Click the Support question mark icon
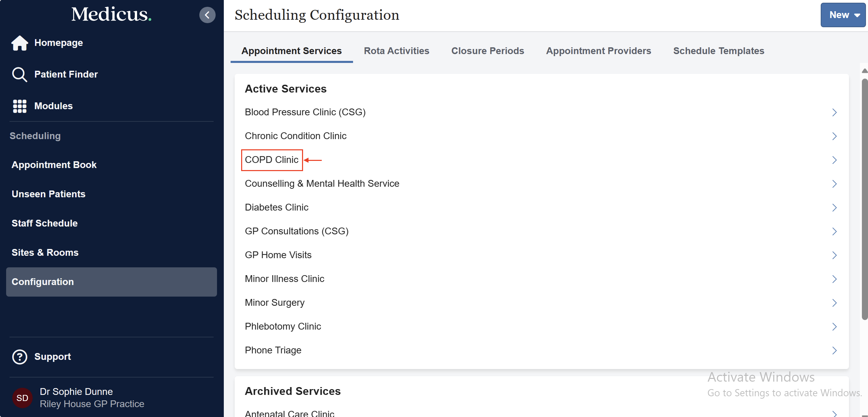 point(19,357)
